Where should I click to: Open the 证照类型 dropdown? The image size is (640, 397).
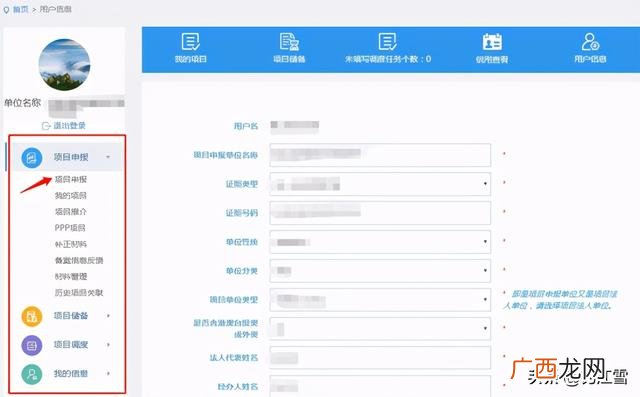pyautogui.click(x=380, y=184)
